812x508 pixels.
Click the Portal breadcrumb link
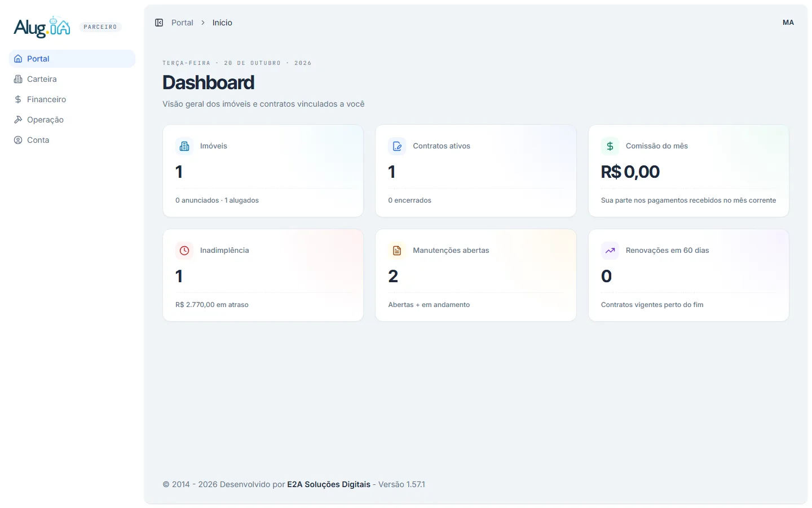(182, 23)
